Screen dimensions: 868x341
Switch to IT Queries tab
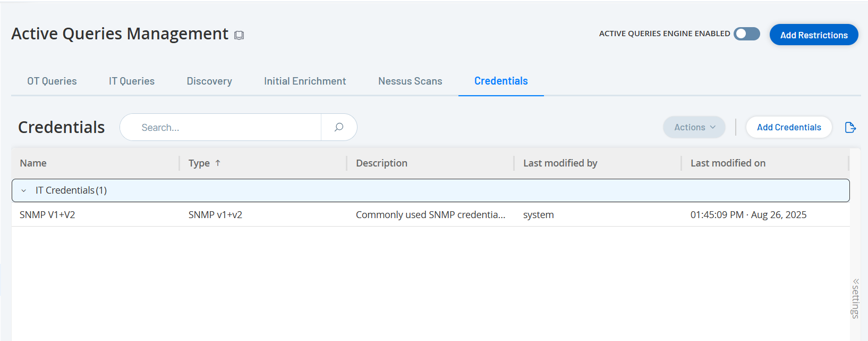pyautogui.click(x=132, y=81)
